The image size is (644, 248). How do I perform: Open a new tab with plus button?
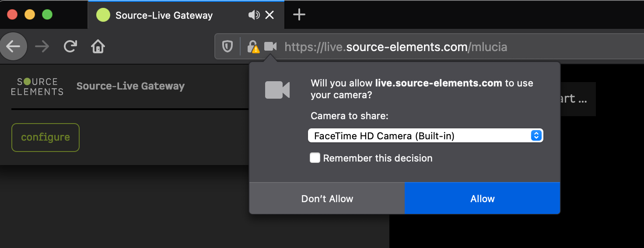(299, 15)
